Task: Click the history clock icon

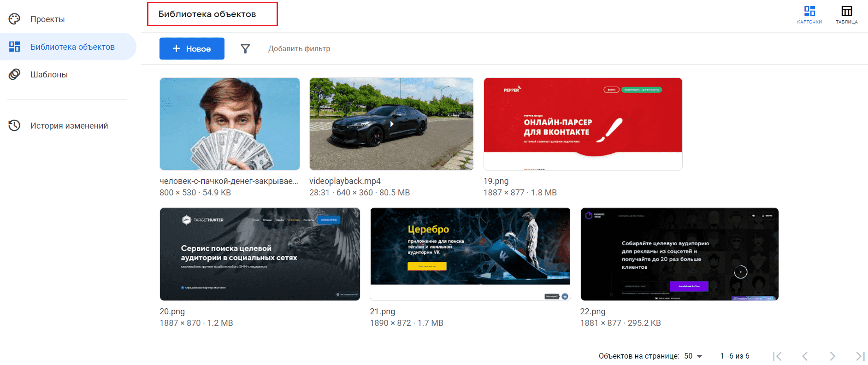Action: (x=15, y=125)
